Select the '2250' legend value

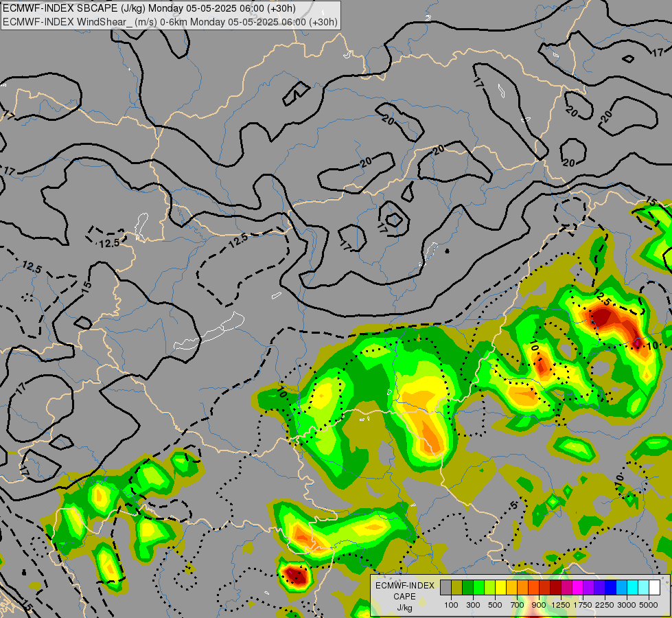pos(605,605)
